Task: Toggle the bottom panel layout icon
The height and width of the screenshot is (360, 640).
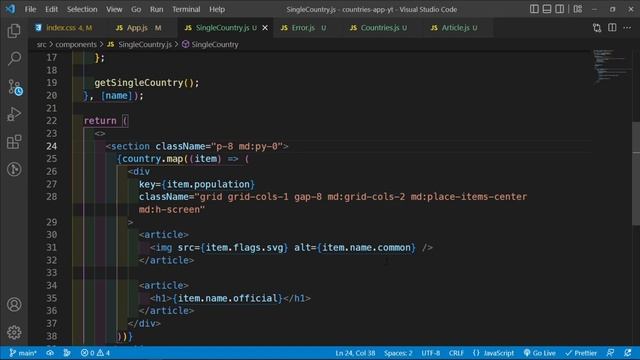Action: point(547,9)
